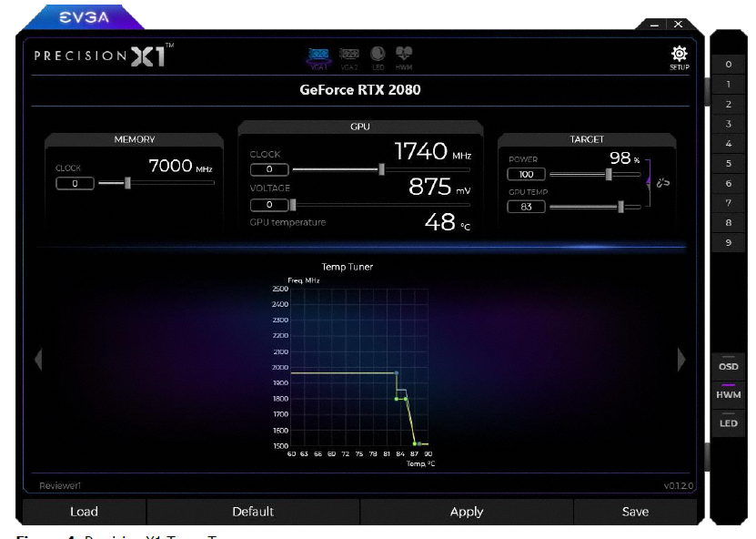Image resolution: width=756 pixels, height=539 pixels.
Task: Click the GPU voltage offset input field
Action: click(269, 205)
